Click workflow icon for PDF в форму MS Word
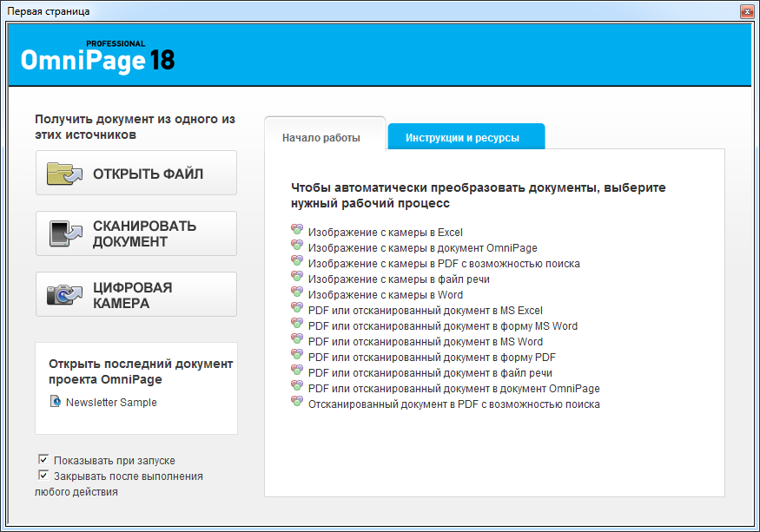 click(x=297, y=323)
